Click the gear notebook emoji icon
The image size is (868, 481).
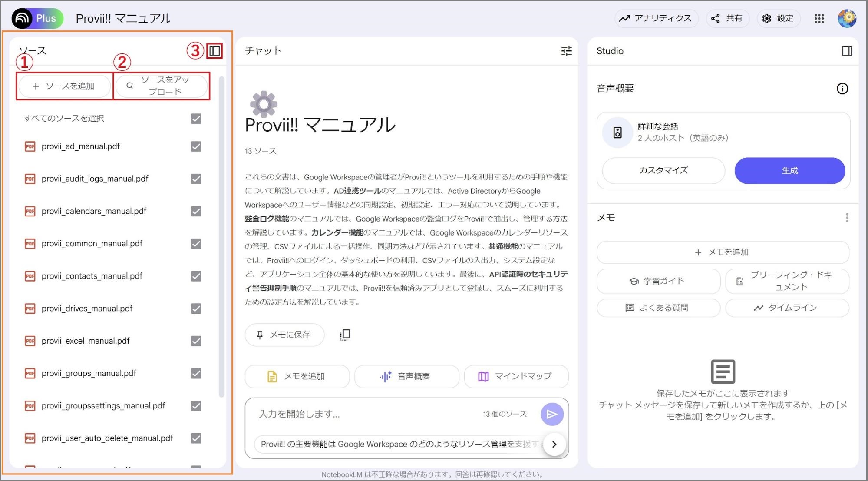(x=264, y=104)
